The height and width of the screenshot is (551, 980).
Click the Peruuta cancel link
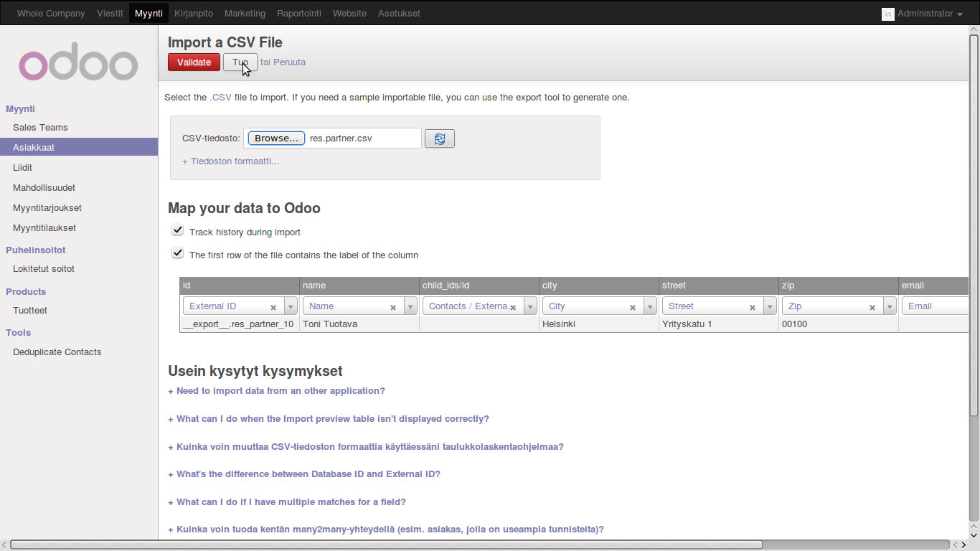pos(290,62)
